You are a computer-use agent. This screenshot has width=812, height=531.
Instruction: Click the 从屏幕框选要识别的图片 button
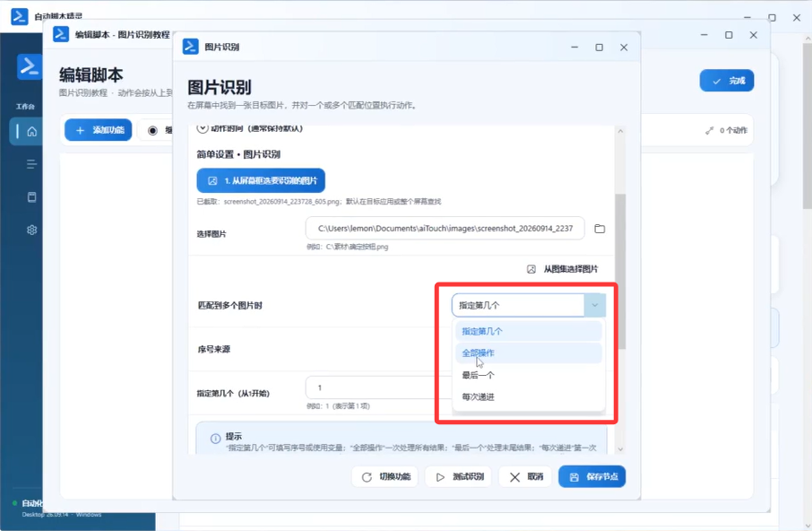pyautogui.click(x=261, y=180)
